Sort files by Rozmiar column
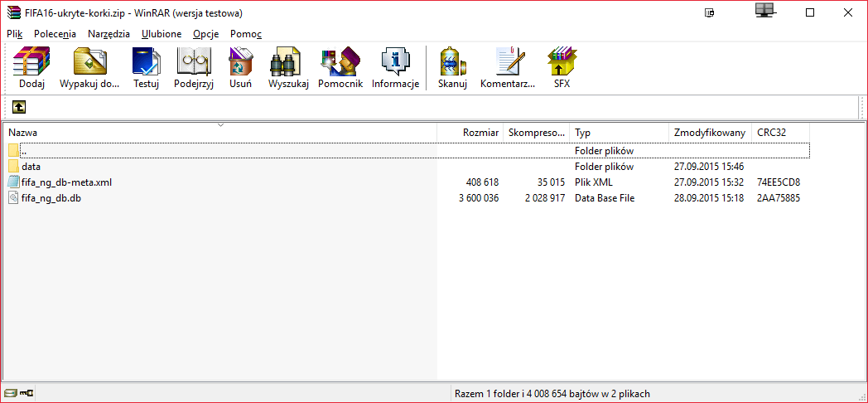 pos(480,133)
